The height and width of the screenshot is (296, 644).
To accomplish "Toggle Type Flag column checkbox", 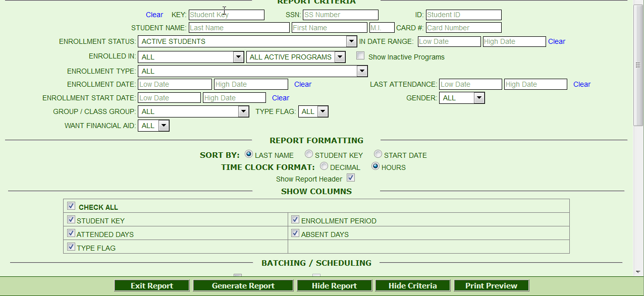I will pos(71,247).
